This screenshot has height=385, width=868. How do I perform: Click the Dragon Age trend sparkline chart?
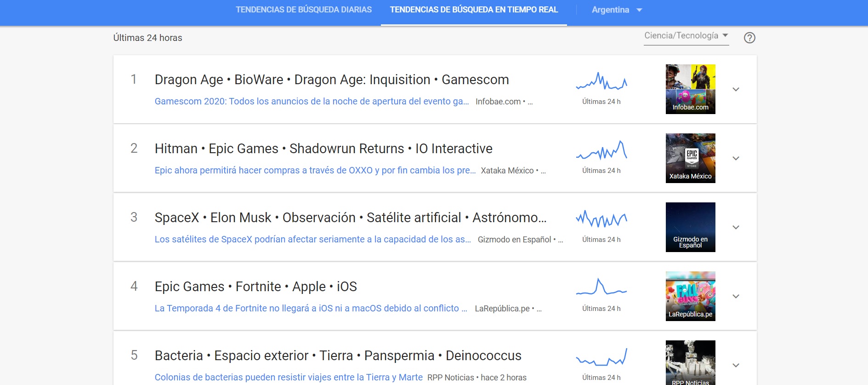601,81
